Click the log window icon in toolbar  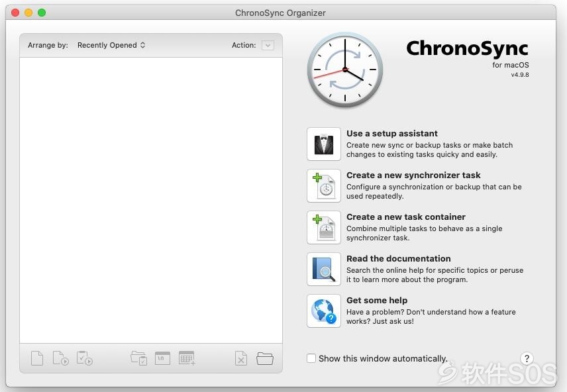(162, 358)
